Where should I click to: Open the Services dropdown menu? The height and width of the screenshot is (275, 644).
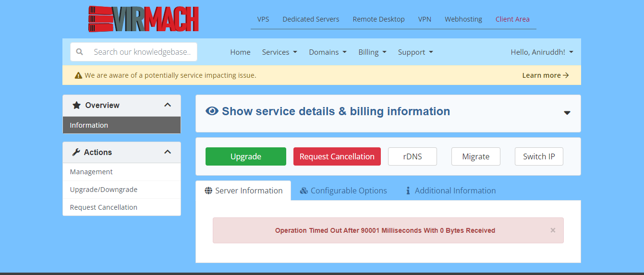pyautogui.click(x=279, y=52)
